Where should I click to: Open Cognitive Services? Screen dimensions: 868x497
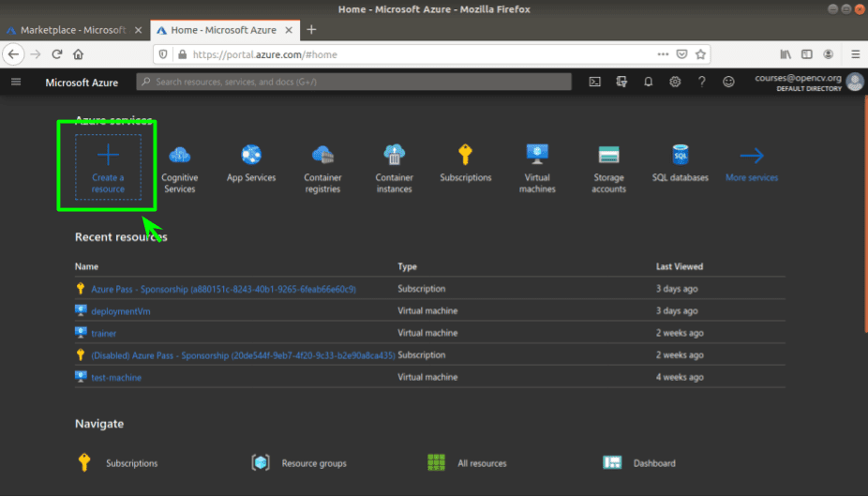(179, 169)
